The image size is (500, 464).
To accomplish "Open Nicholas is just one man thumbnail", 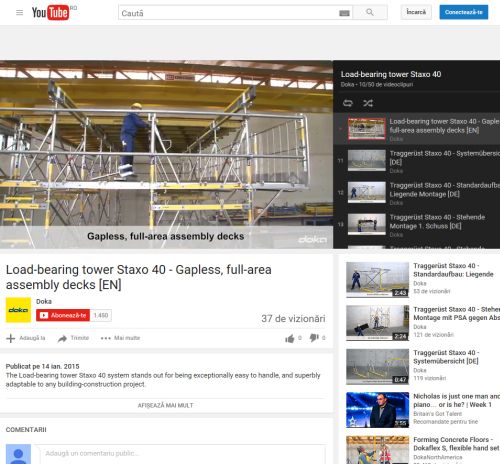I will click(377, 410).
